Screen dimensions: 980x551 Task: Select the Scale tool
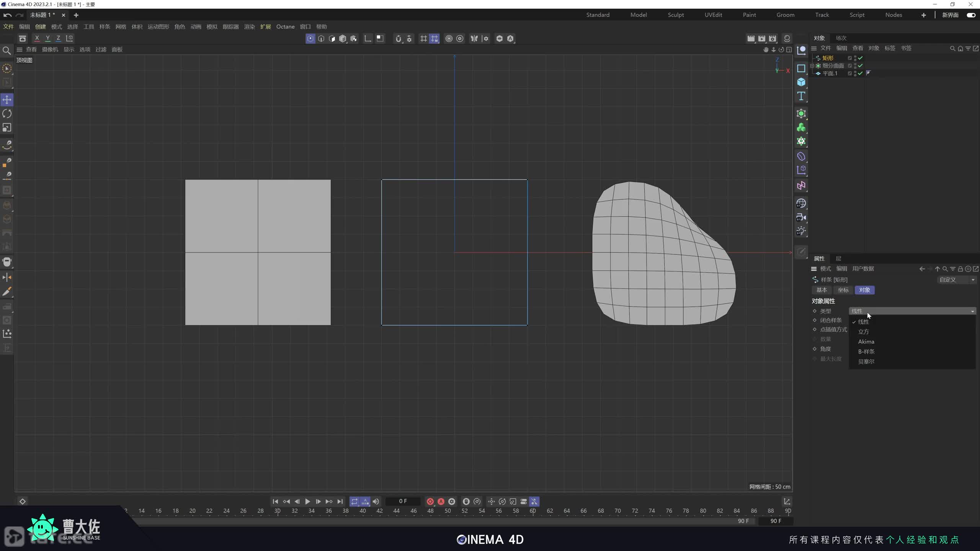click(x=7, y=127)
